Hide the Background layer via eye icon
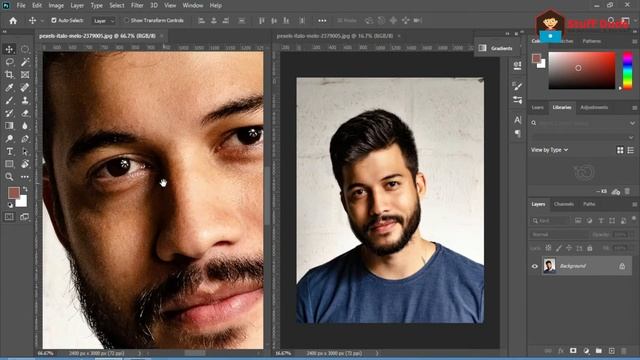The image size is (640, 360). pos(535,266)
